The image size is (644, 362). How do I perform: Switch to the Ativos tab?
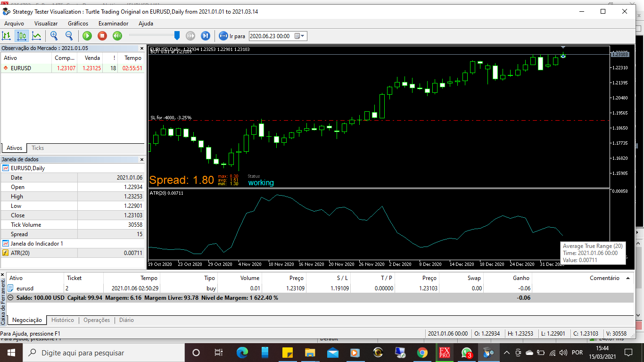[x=14, y=148]
